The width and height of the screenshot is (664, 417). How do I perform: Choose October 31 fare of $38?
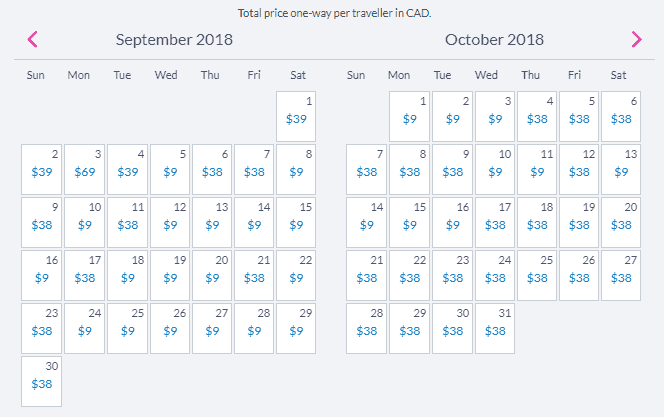(x=495, y=329)
